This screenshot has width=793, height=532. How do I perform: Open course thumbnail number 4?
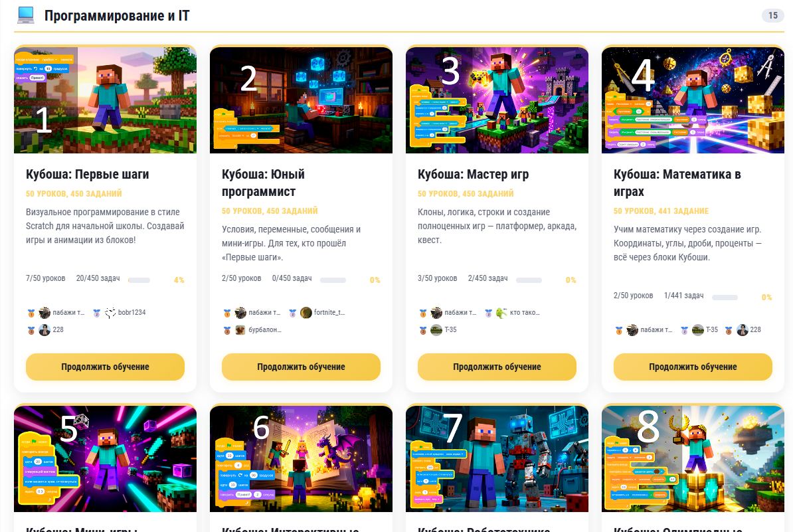coord(693,100)
